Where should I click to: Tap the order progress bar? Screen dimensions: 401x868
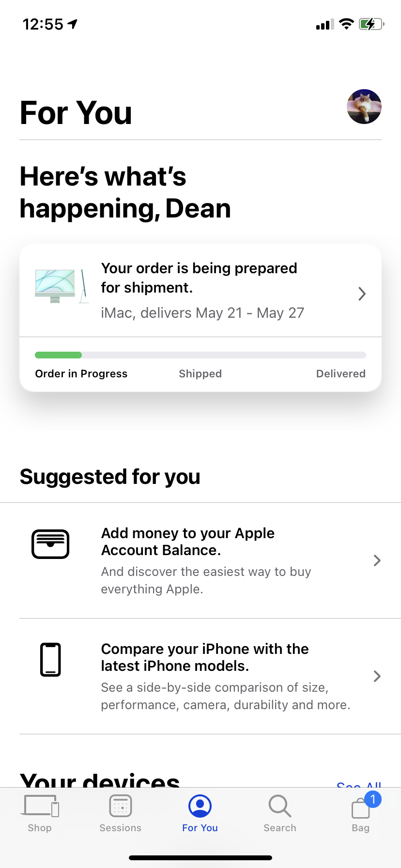[x=200, y=355]
